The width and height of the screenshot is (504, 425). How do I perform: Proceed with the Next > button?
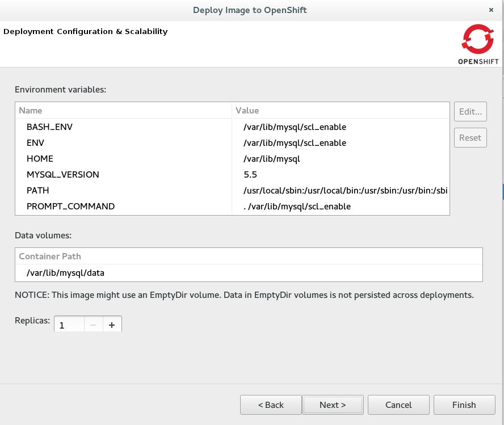(x=333, y=405)
